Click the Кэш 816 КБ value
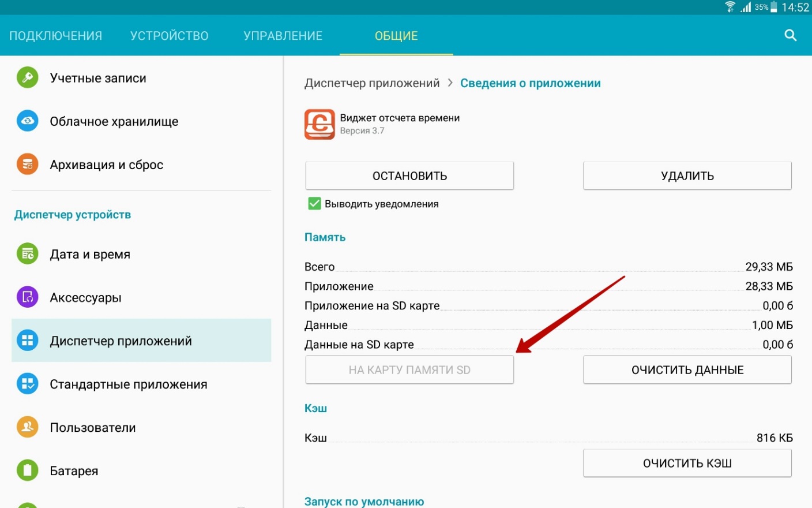This screenshot has height=508, width=812. (775, 438)
